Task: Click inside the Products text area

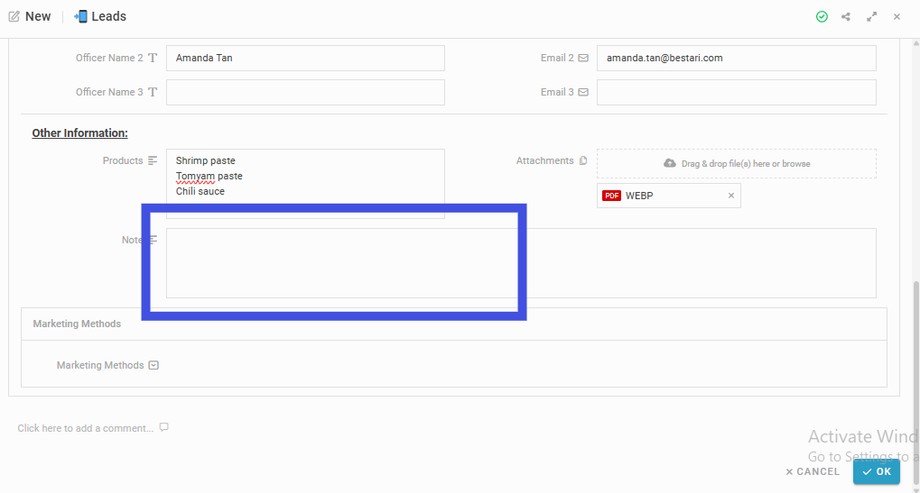Action: pyautogui.click(x=305, y=184)
